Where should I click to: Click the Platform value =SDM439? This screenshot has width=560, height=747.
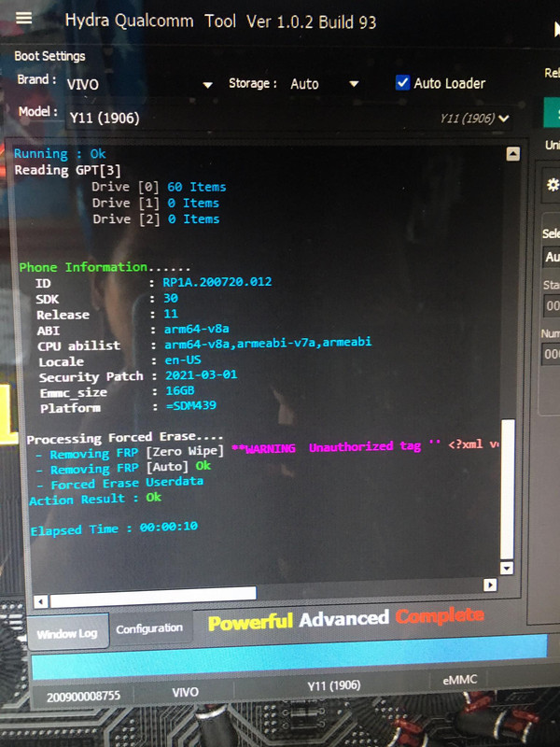coord(191,405)
